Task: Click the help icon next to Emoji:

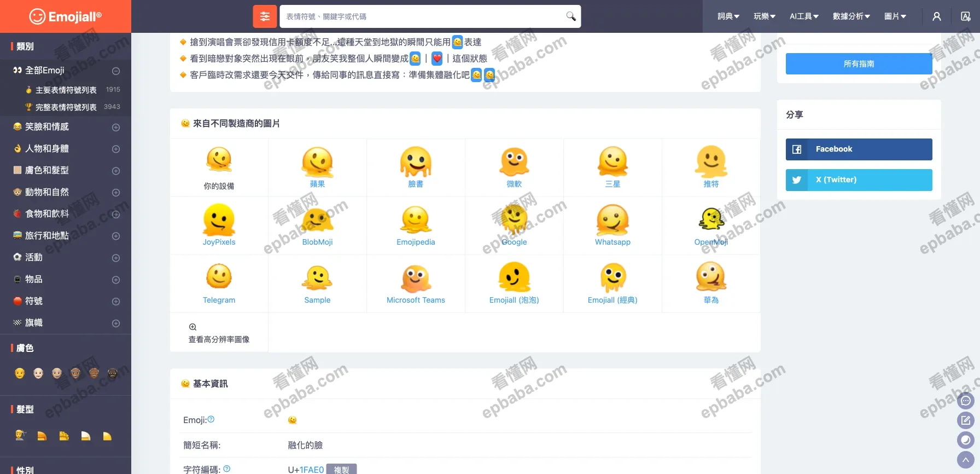Action: pyautogui.click(x=211, y=419)
